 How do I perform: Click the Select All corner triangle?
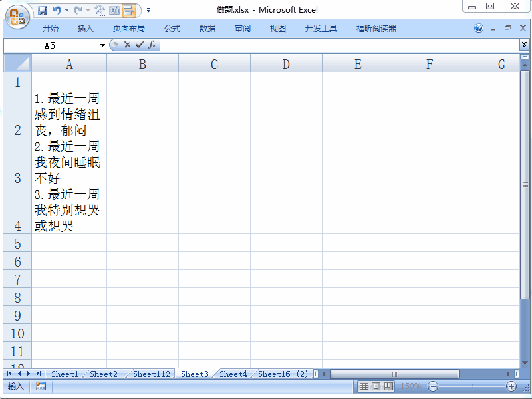(x=18, y=63)
